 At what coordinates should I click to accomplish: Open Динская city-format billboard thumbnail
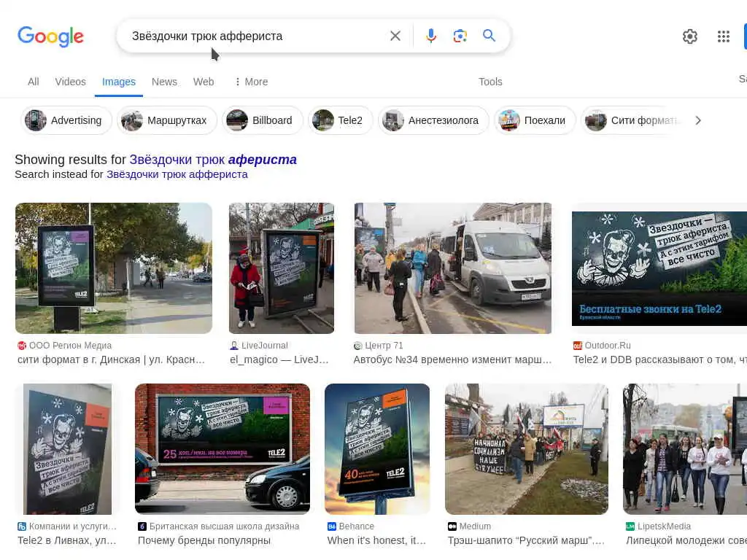click(113, 268)
